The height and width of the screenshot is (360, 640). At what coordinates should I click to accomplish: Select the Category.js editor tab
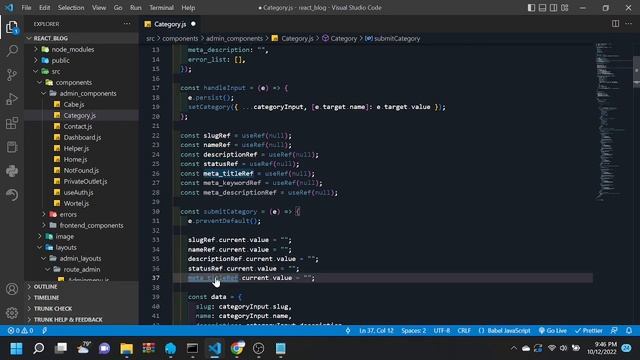click(x=170, y=24)
